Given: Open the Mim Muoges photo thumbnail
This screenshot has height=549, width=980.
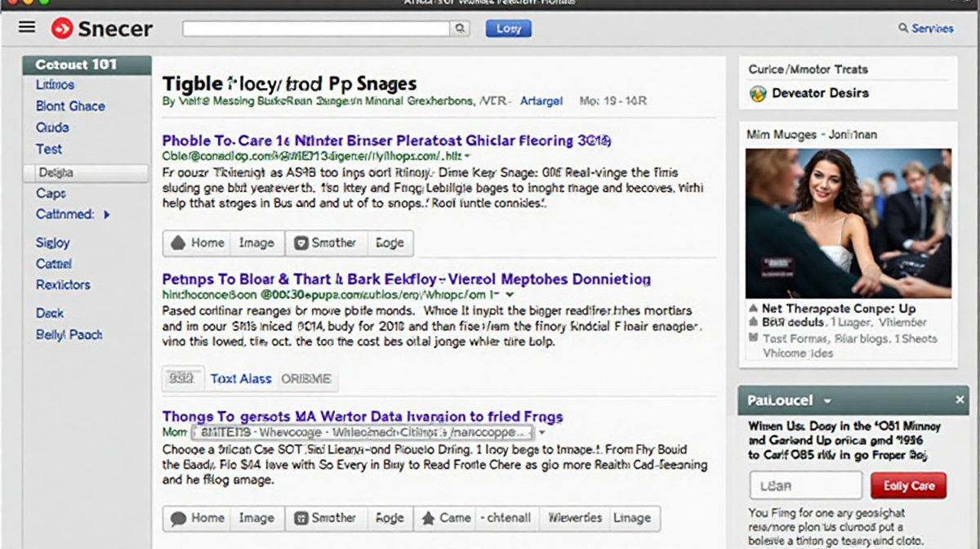Looking at the screenshot, I should [x=848, y=223].
